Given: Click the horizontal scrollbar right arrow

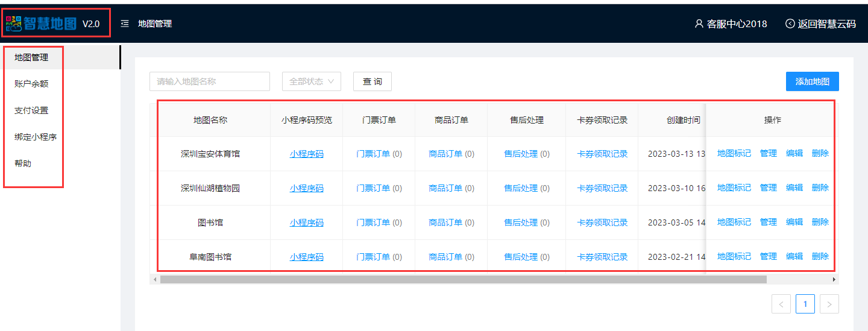Looking at the screenshot, I should [x=834, y=280].
